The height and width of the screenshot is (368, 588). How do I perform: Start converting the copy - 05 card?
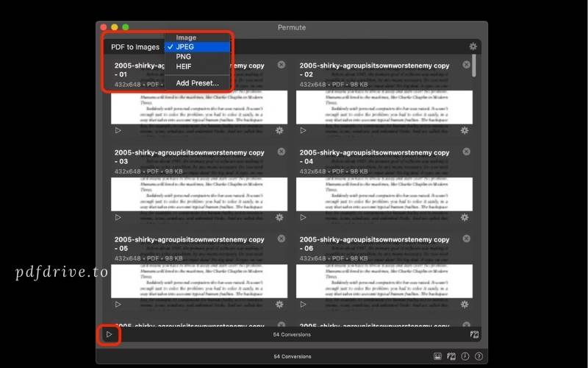[118, 304]
